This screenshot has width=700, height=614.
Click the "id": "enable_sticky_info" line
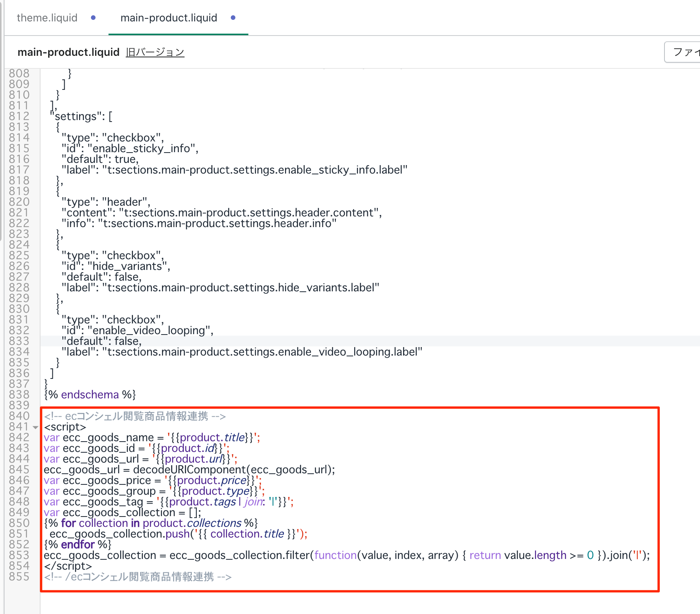point(130,148)
